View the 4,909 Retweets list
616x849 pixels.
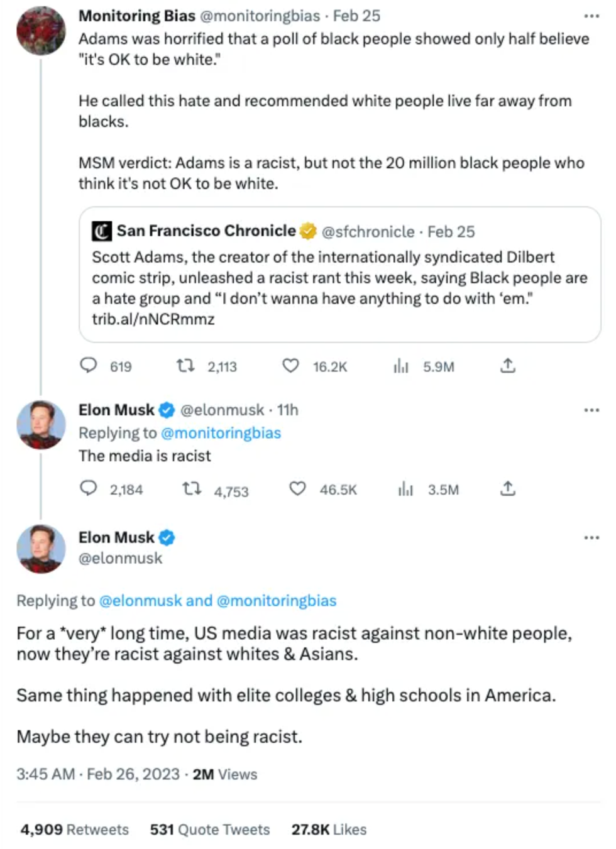(74, 830)
